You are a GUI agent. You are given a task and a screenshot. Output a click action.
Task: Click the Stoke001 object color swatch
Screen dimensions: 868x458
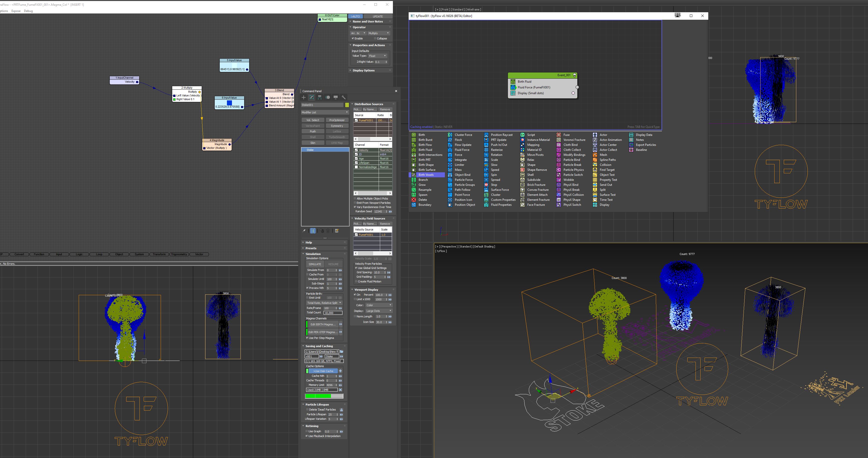(347, 105)
